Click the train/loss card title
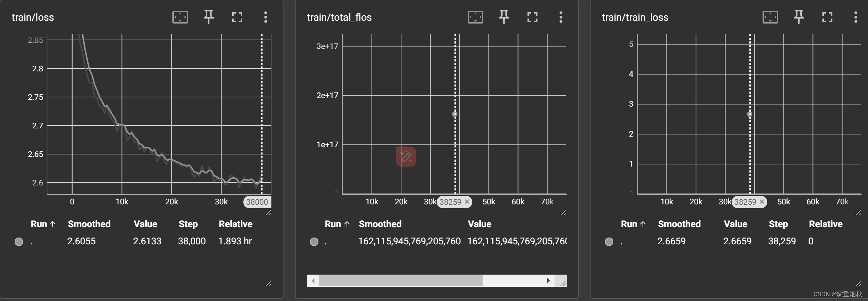This screenshot has height=301, width=868. pyautogui.click(x=33, y=17)
